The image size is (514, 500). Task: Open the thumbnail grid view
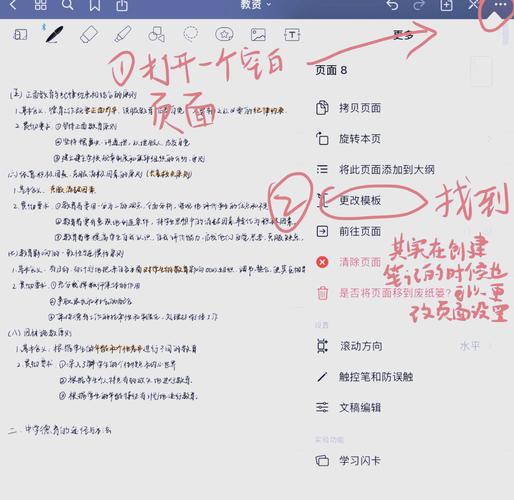pos(41,5)
